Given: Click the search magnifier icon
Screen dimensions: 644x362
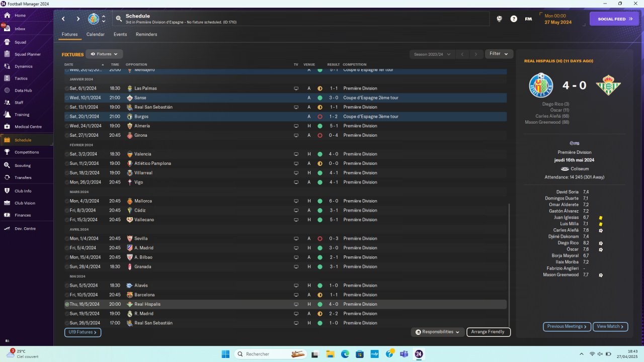Looking at the screenshot, I should (x=119, y=19).
